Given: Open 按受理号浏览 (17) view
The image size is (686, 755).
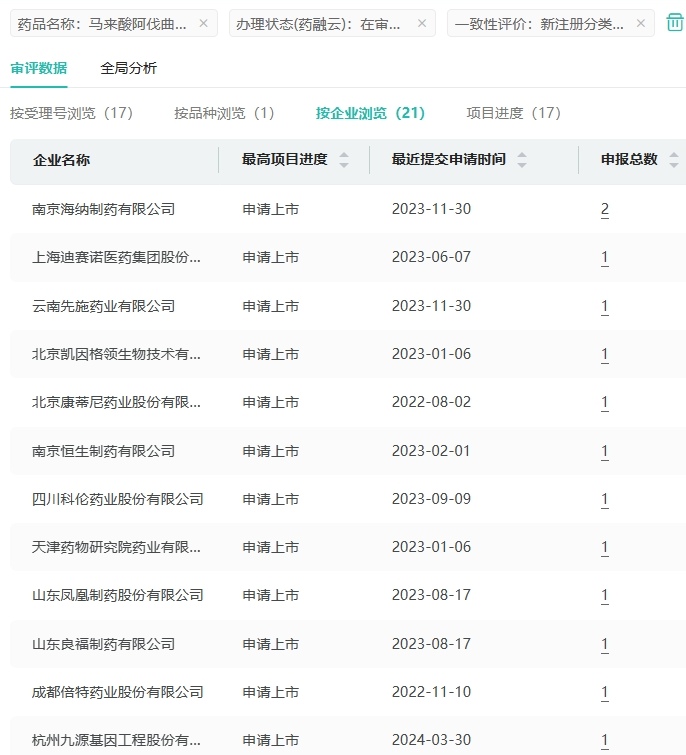Looking at the screenshot, I should pos(71,113).
